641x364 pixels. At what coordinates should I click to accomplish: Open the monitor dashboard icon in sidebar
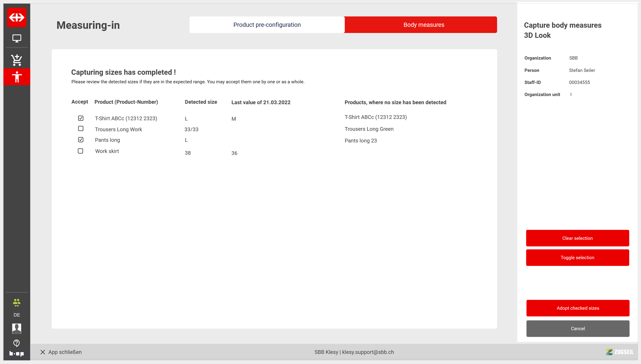coord(17,38)
